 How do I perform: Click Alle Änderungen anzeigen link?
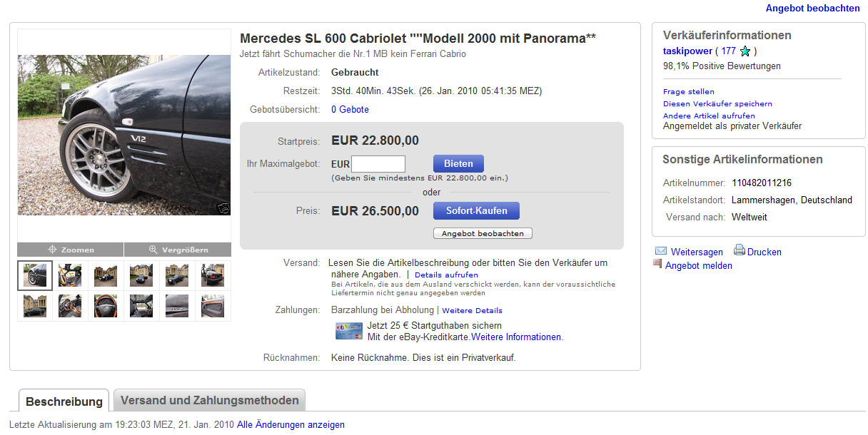coord(291,424)
